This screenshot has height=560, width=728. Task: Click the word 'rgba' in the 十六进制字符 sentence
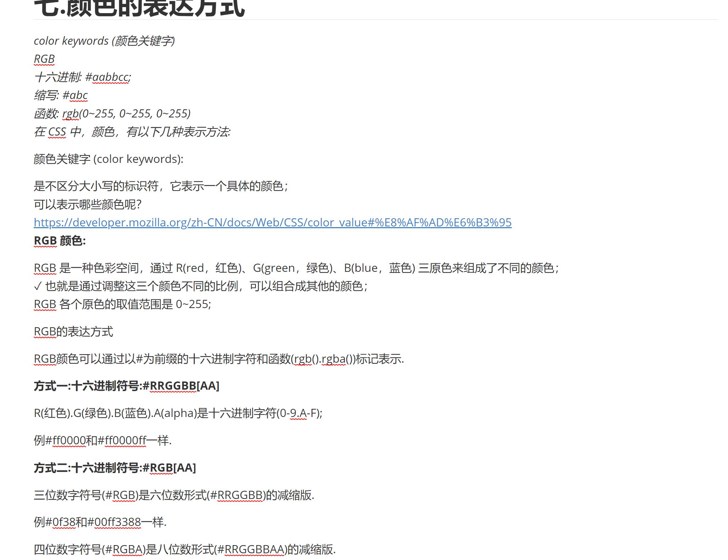pos(333,359)
